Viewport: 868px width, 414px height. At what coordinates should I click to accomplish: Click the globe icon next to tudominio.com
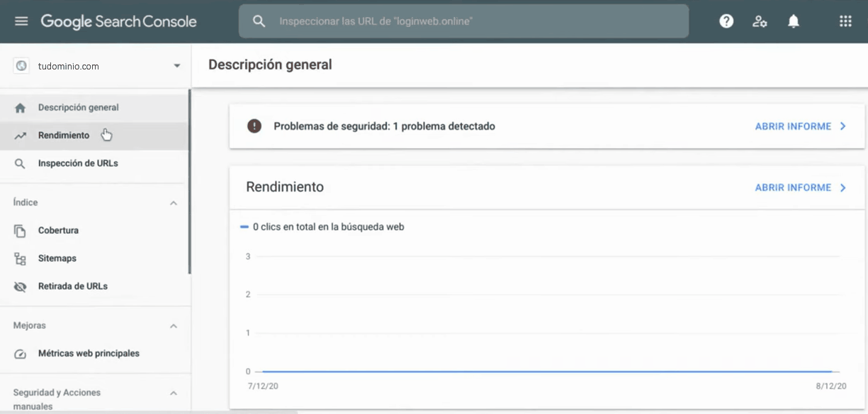pos(21,66)
